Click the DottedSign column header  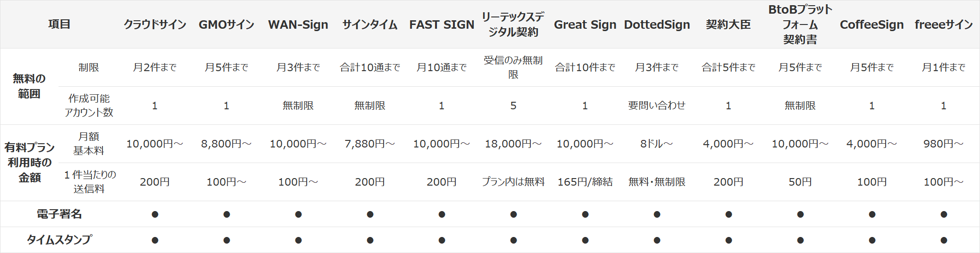tap(657, 24)
